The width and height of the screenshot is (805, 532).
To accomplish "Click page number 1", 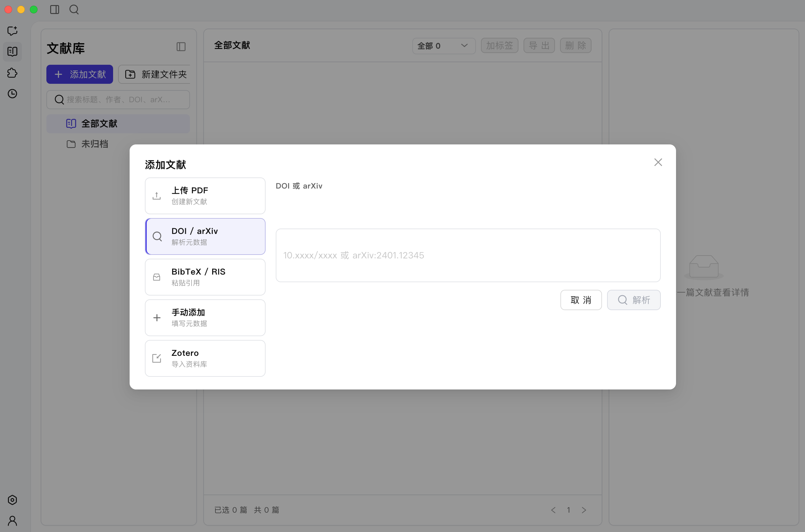I will click(568, 510).
